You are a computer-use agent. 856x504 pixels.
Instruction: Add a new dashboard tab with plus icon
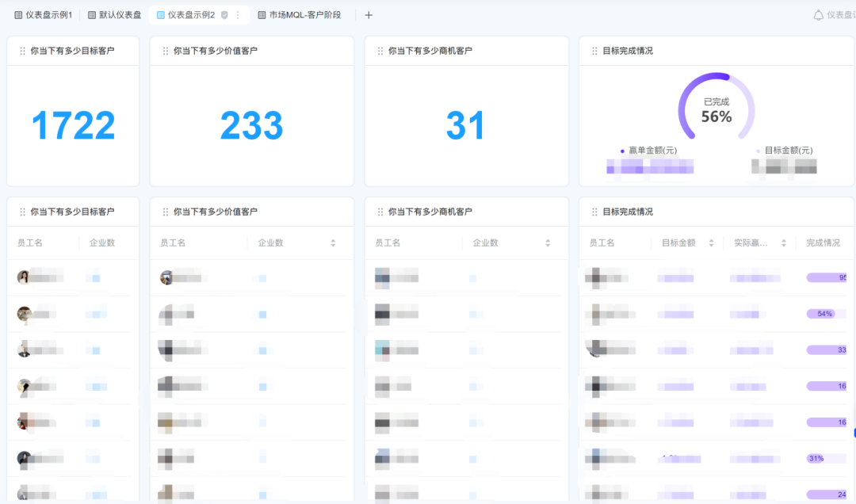pyautogui.click(x=369, y=15)
